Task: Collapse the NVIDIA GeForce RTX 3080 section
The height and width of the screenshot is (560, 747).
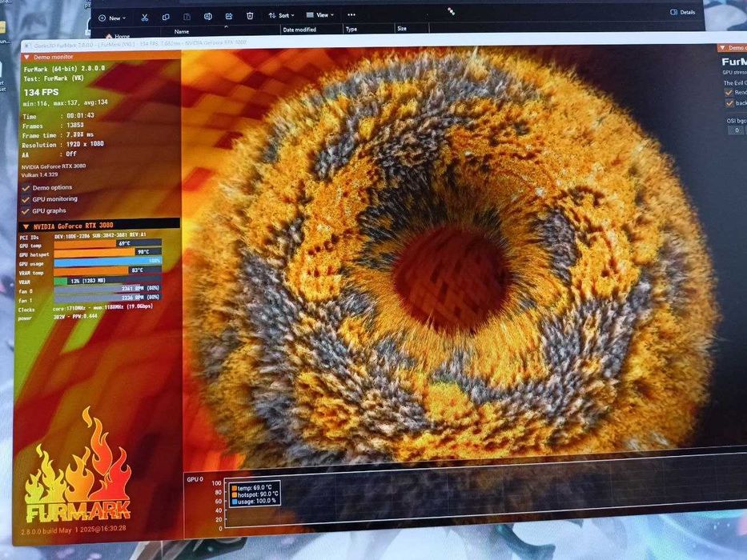Action: pyautogui.click(x=26, y=226)
